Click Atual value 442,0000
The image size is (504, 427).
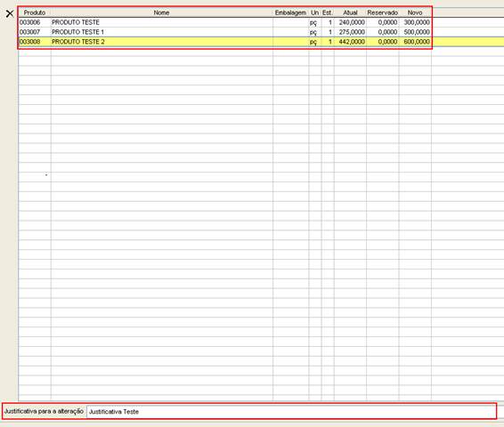(x=352, y=42)
